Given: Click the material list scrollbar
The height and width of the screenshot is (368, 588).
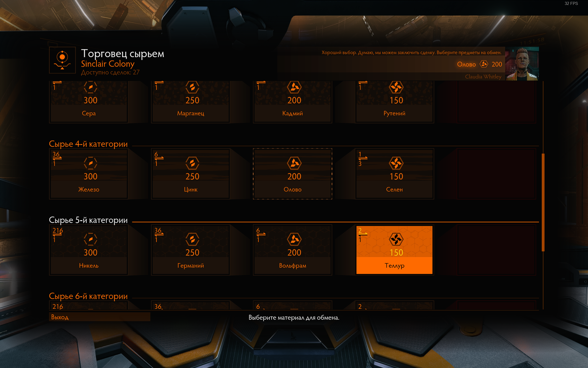Looking at the screenshot, I should point(543,202).
